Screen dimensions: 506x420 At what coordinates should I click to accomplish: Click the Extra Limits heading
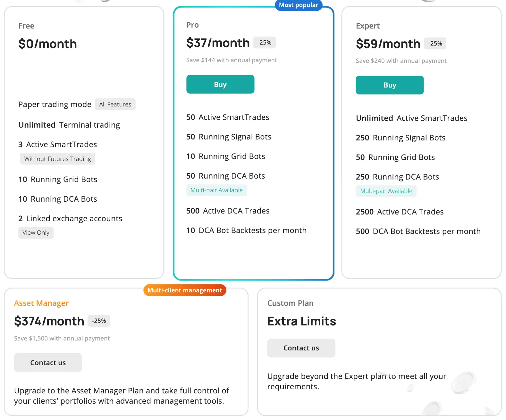(301, 321)
